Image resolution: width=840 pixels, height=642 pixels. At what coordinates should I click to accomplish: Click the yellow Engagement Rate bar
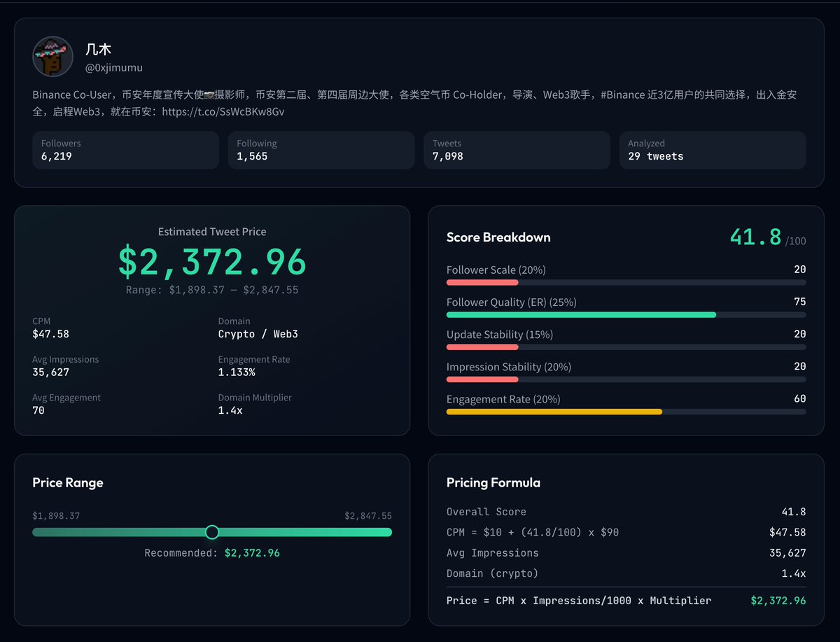554,412
